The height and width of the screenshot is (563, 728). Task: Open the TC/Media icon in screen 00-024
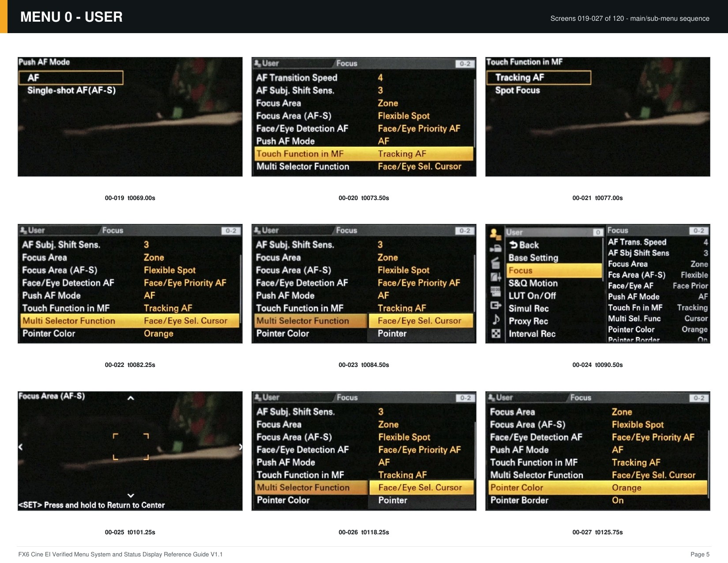495,291
